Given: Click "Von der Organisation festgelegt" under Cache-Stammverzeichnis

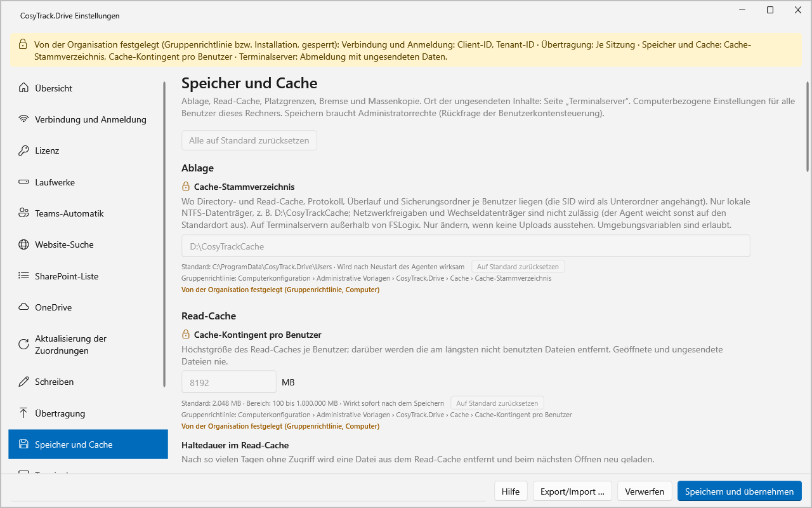Looking at the screenshot, I should click(x=280, y=290).
